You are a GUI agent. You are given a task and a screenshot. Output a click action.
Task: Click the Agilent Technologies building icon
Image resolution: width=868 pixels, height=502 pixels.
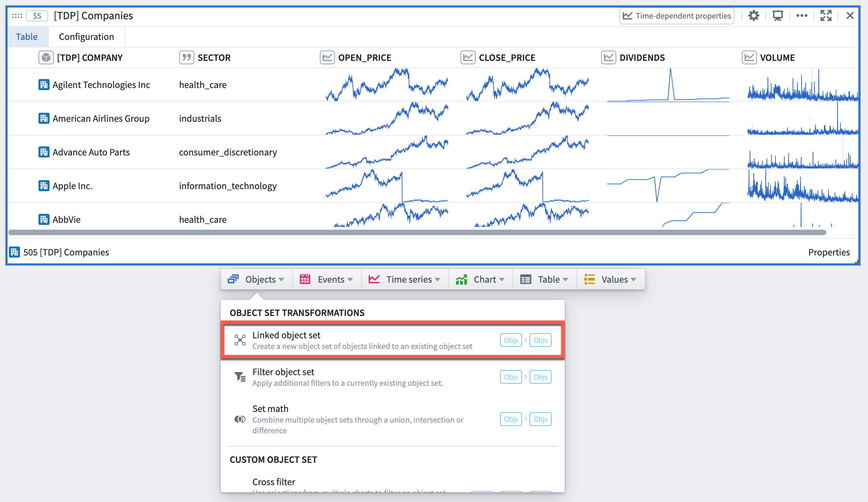coord(44,85)
